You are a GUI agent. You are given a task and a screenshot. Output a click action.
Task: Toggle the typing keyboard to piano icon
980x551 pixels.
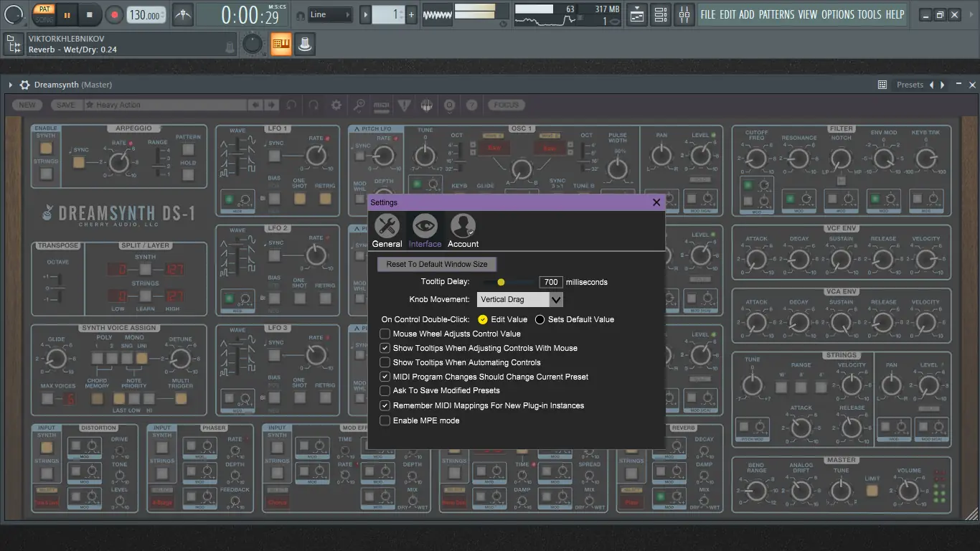[281, 44]
